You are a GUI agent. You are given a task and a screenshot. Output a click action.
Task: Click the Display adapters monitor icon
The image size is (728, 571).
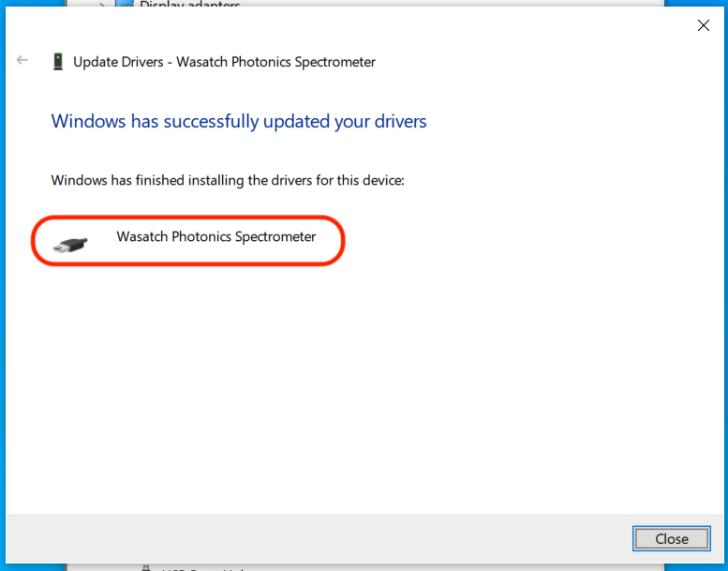click(125, 5)
